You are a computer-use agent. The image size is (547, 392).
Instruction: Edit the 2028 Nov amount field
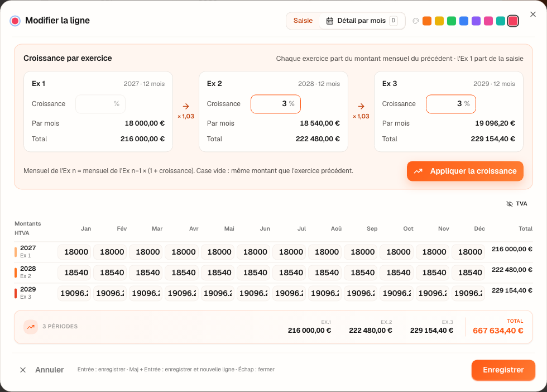pos(432,273)
